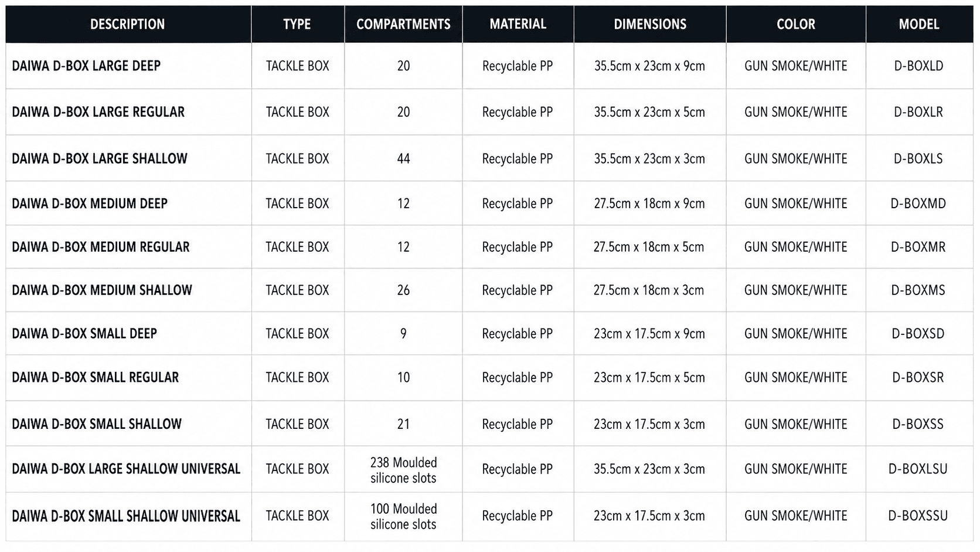This screenshot has width=980, height=552.
Task: Select DAIWA D-BOX SMALL SHALLOW UNIVERSAL description
Action: pos(126,516)
